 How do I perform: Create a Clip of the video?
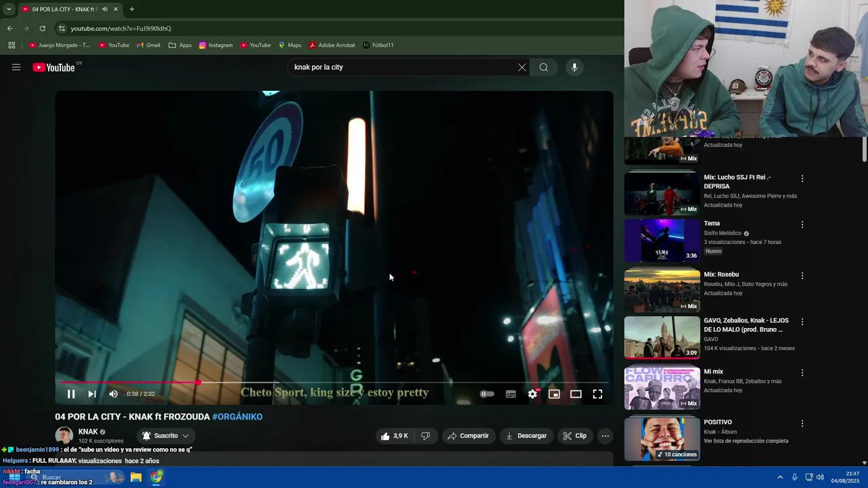575,436
